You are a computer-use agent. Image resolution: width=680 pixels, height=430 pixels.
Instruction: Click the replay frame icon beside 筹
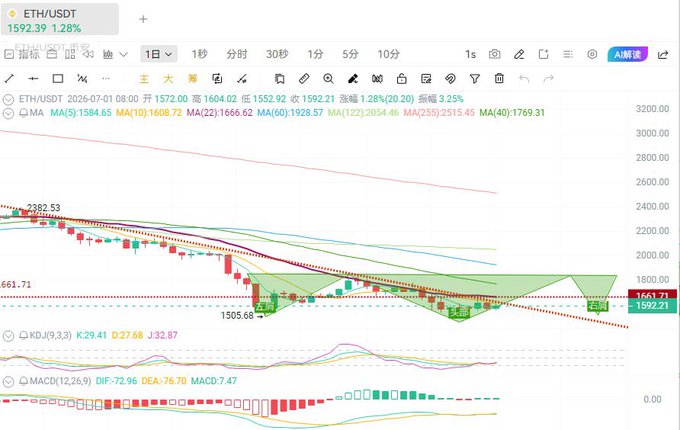coord(217,78)
